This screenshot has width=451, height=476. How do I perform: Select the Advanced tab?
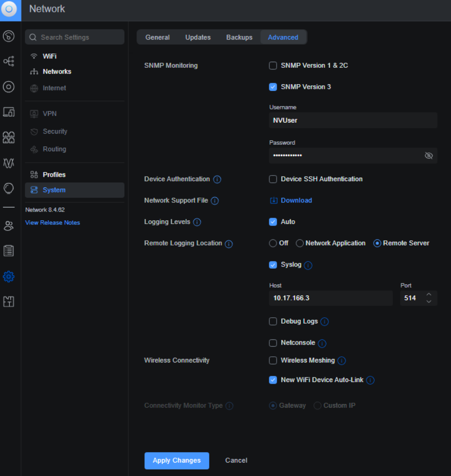coord(283,37)
